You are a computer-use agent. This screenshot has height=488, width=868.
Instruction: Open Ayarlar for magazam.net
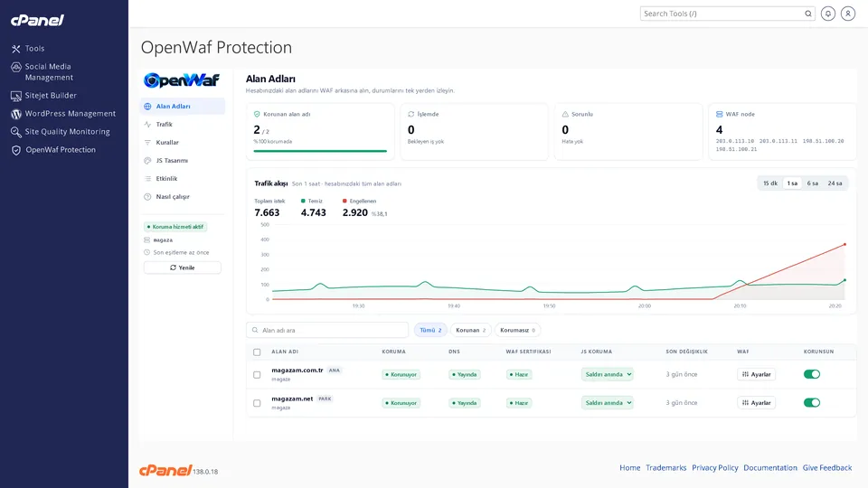click(756, 403)
